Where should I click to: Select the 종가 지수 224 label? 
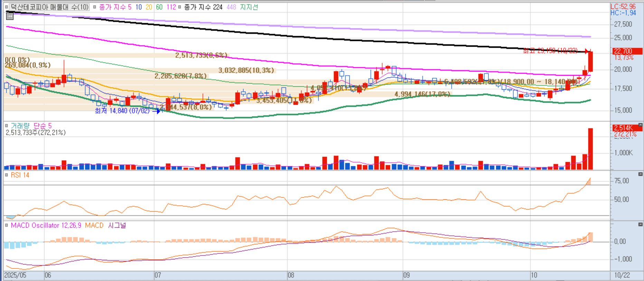click(x=203, y=7)
